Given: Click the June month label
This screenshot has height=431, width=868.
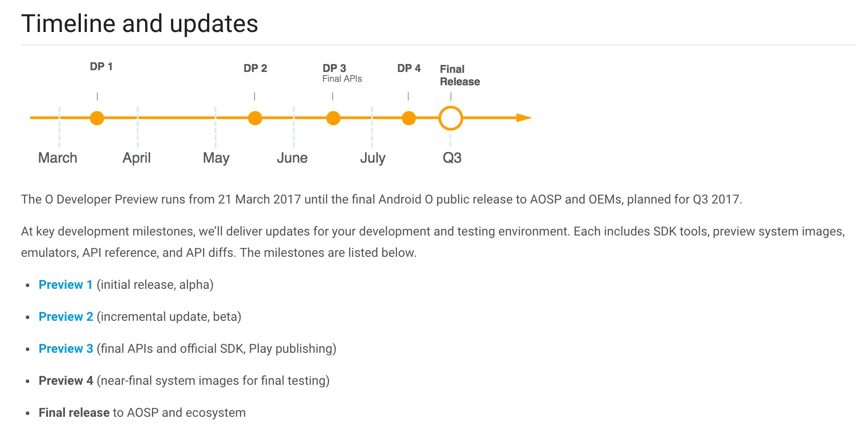Looking at the screenshot, I should coord(292,158).
